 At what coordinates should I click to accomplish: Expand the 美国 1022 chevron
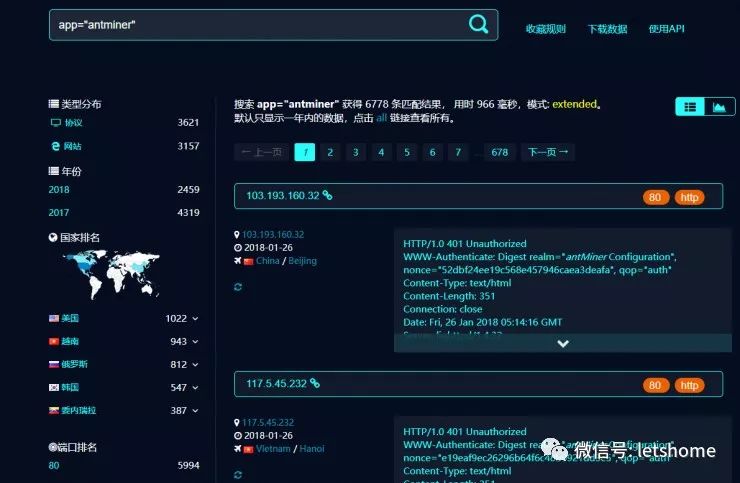[195, 319]
